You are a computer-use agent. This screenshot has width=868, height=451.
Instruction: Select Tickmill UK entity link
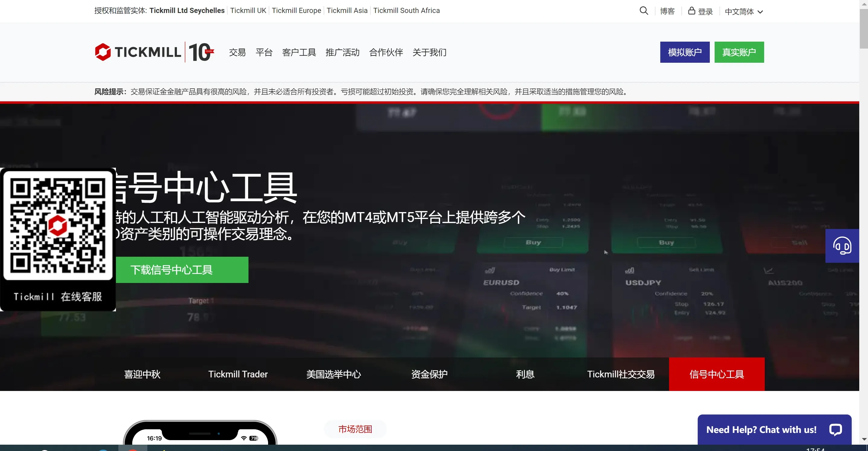pos(248,11)
